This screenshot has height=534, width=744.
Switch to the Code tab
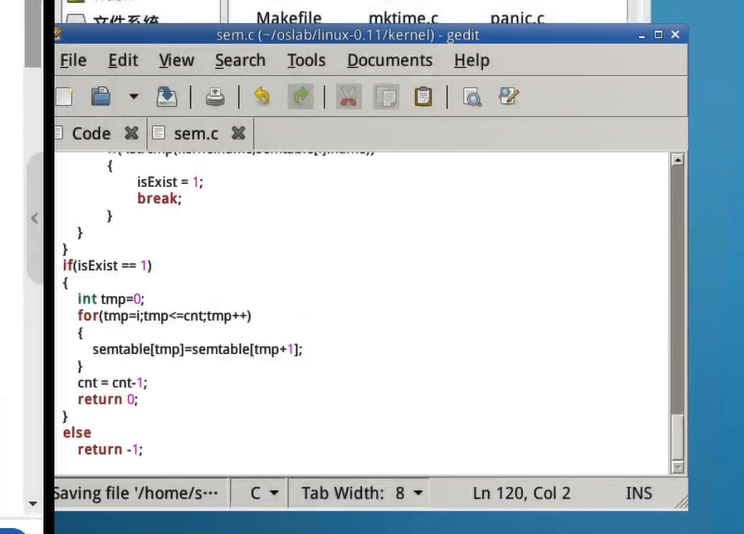[91, 133]
